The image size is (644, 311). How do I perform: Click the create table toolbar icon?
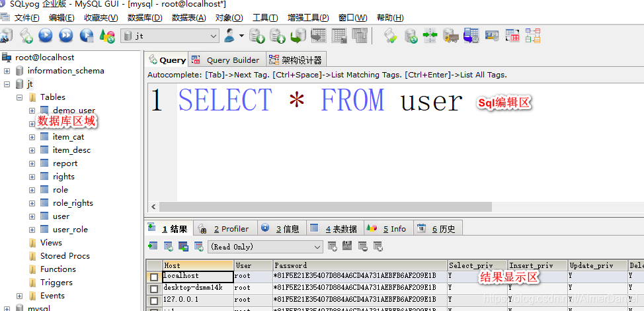click(319, 35)
